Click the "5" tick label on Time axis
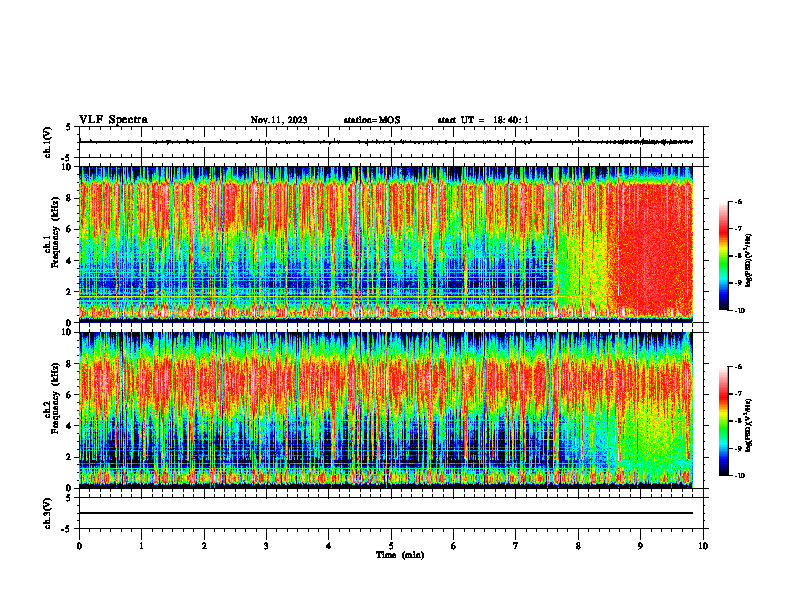Screen dimensions: 792x612 pos(391,546)
